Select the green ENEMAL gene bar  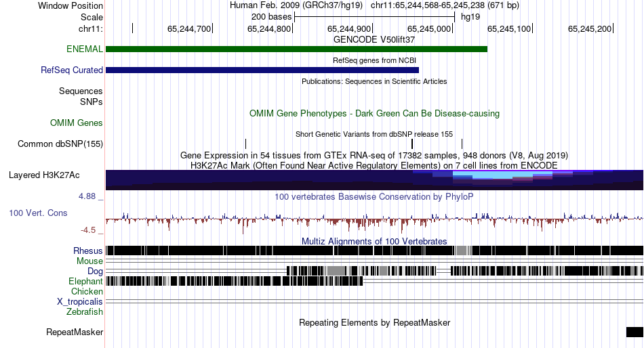point(296,49)
